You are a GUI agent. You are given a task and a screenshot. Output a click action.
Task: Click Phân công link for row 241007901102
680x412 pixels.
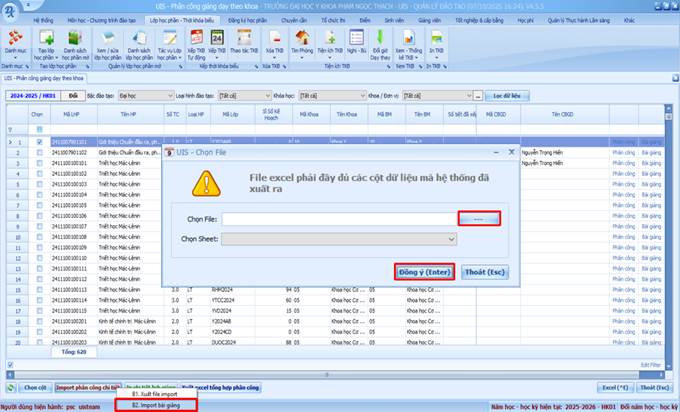coord(623,153)
